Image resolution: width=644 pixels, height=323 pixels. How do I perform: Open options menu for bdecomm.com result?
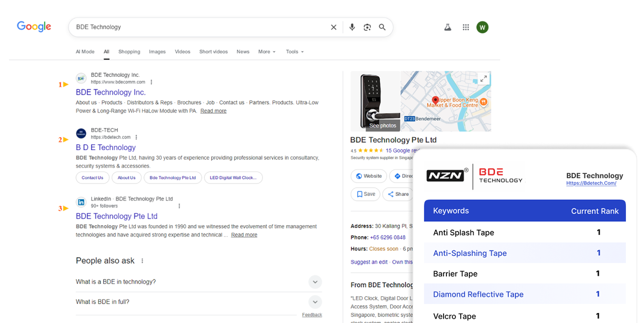(151, 82)
